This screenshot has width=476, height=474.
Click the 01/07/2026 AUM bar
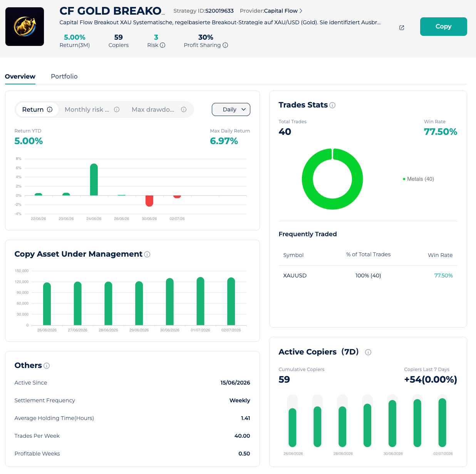[200, 301]
